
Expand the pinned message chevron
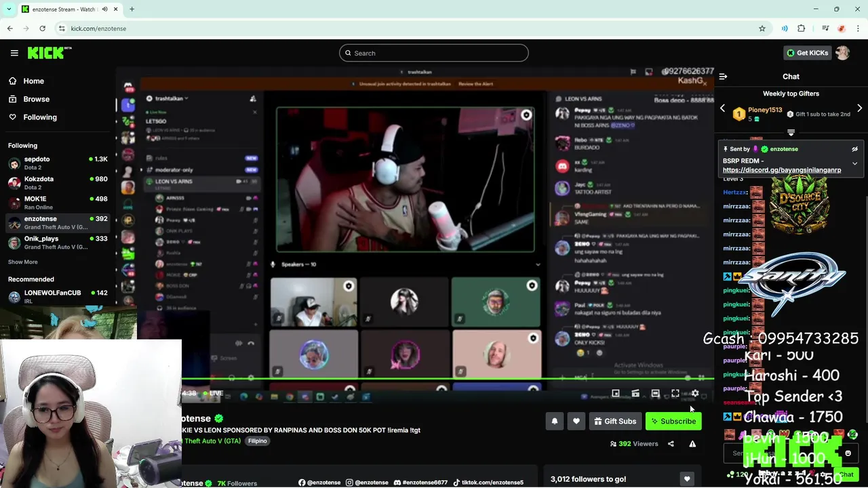click(x=854, y=163)
